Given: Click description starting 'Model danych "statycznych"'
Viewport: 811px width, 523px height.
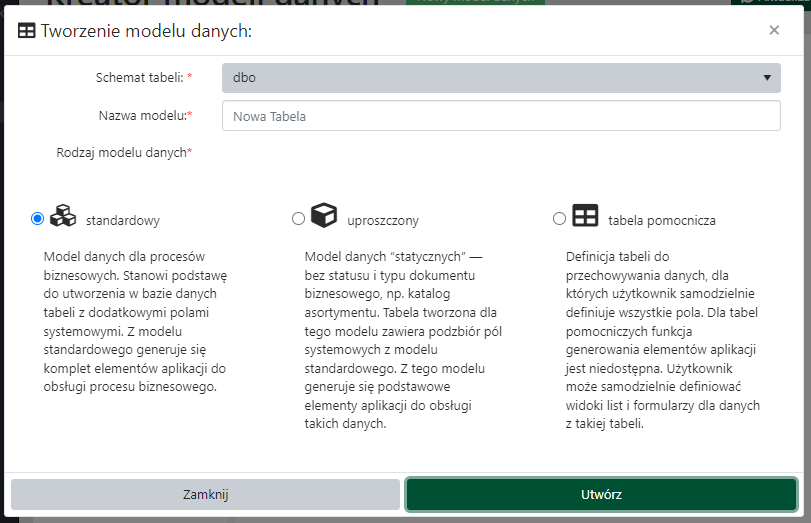Looking at the screenshot, I should (x=403, y=340).
